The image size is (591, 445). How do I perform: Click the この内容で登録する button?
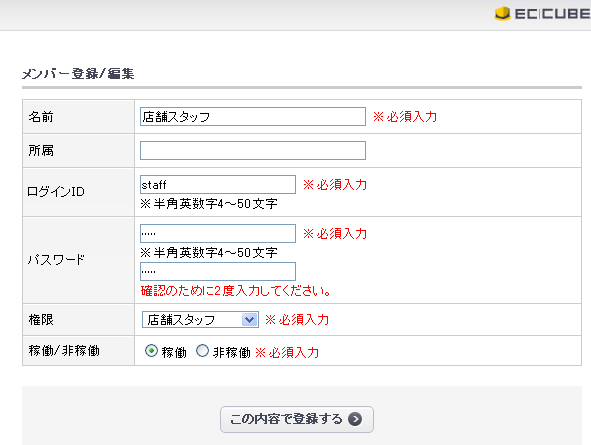tap(297, 419)
